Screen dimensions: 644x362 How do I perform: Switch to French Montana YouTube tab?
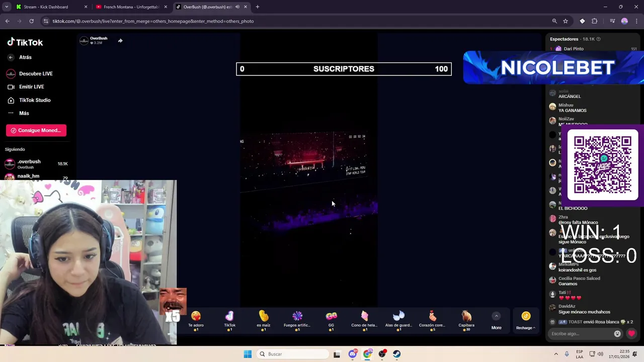pos(131,7)
